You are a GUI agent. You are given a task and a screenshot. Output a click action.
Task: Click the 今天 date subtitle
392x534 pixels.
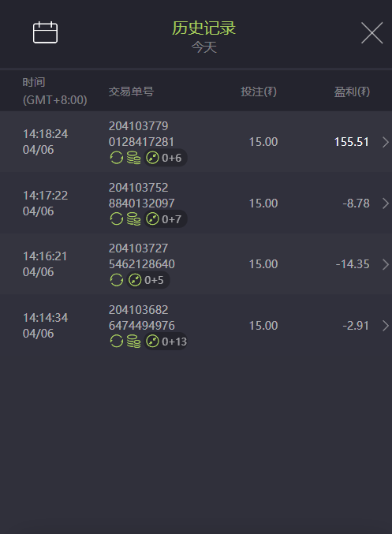coord(204,47)
